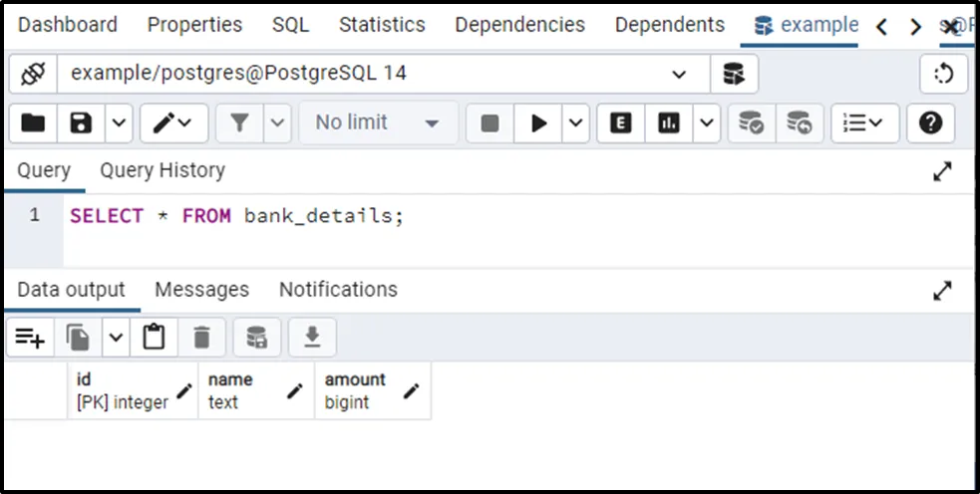Toggle the database connection status icon
Viewport: 980px width, 494px height.
coord(33,74)
